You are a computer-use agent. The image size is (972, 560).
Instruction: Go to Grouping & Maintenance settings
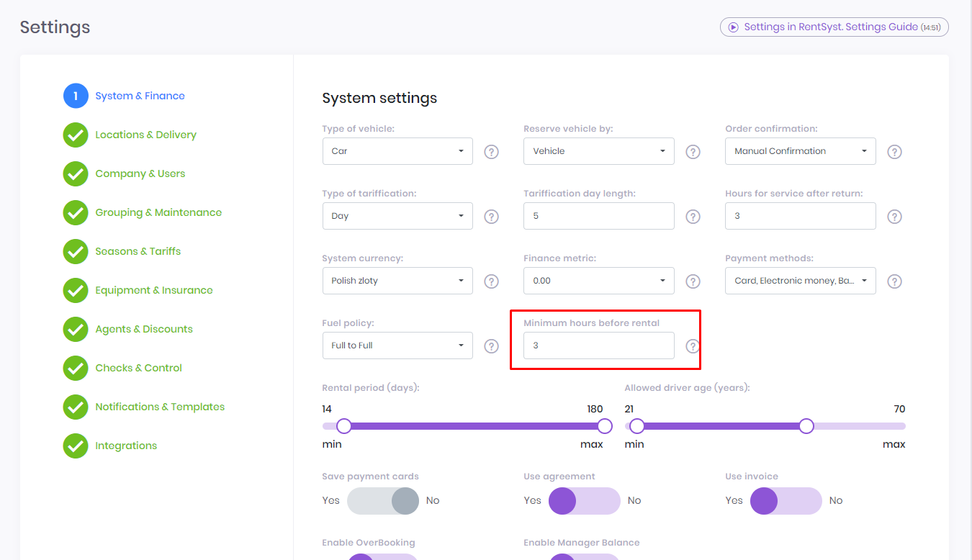[x=158, y=212]
